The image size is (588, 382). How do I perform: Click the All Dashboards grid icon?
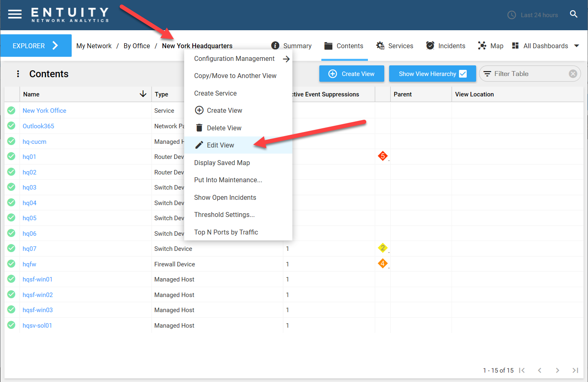pyautogui.click(x=515, y=46)
